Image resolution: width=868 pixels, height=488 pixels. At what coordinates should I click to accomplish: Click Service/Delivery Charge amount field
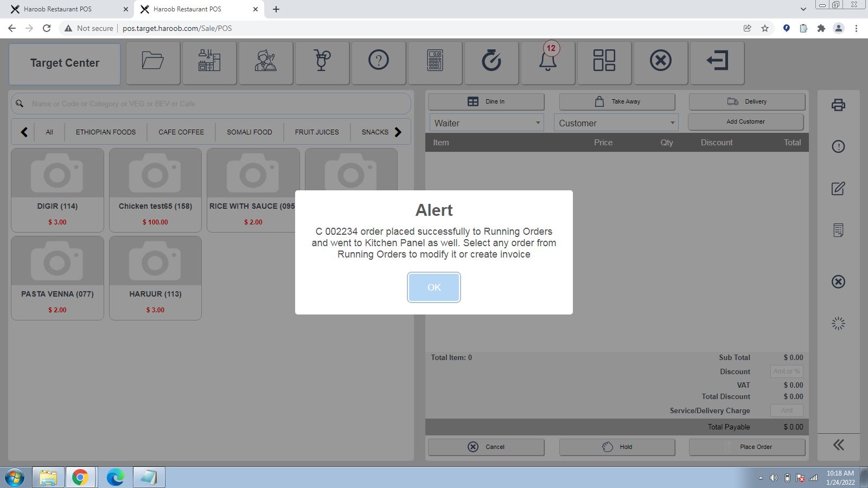pyautogui.click(x=787, y=410)
